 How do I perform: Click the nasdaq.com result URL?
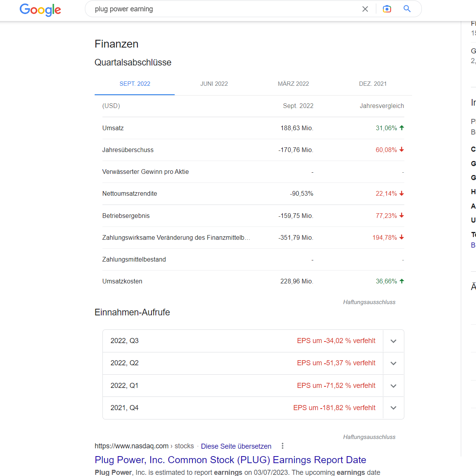click(x=132, y=446)
